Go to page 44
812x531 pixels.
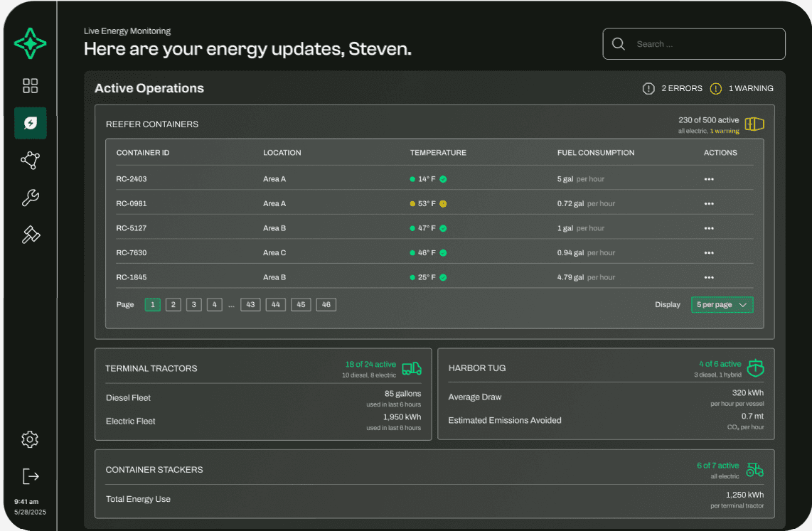276,305
